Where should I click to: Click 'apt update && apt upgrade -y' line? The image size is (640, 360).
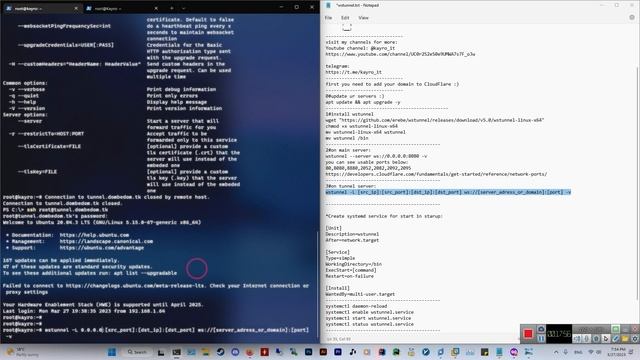click(362, 102)
